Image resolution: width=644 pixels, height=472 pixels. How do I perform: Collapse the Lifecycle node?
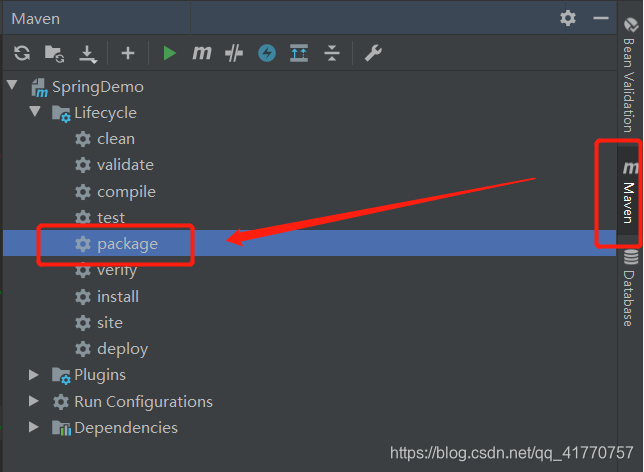coord(35,111)
